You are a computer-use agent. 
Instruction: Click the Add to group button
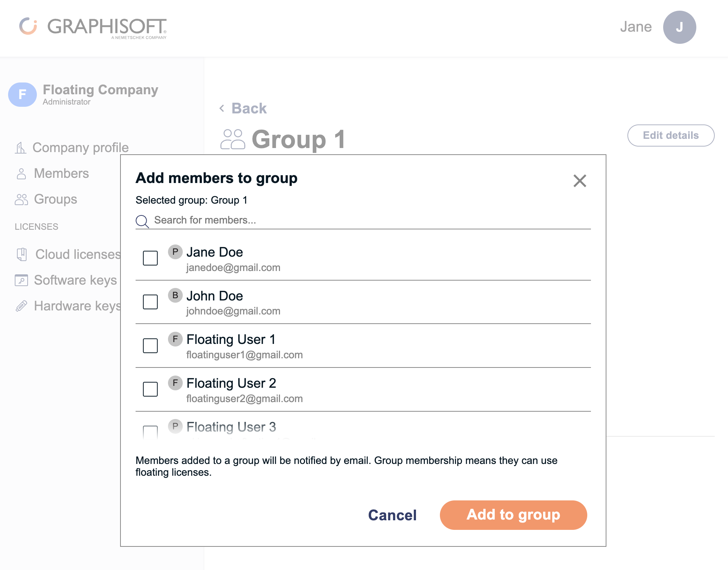513,515
